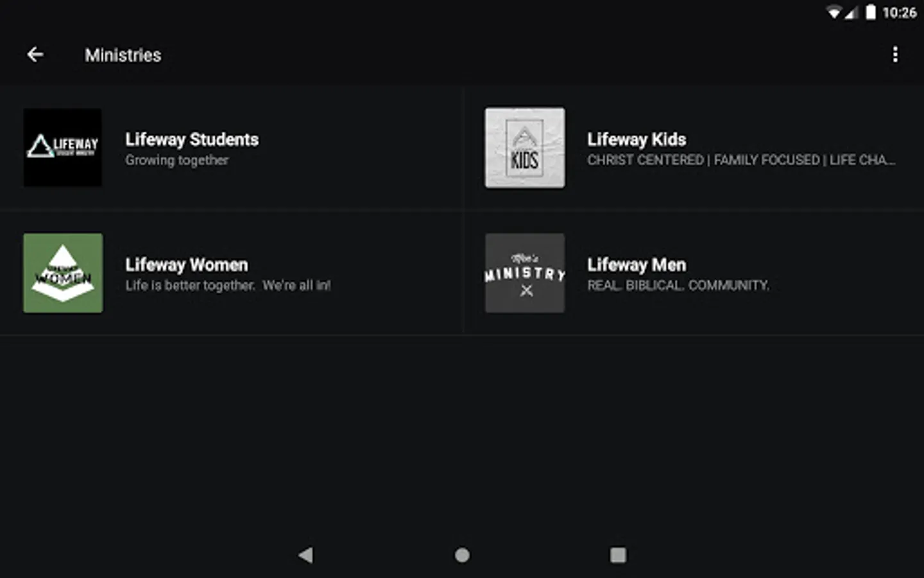Select the Lifeway Men title
The width and height of the screenshot is (924, 578).
637,265
